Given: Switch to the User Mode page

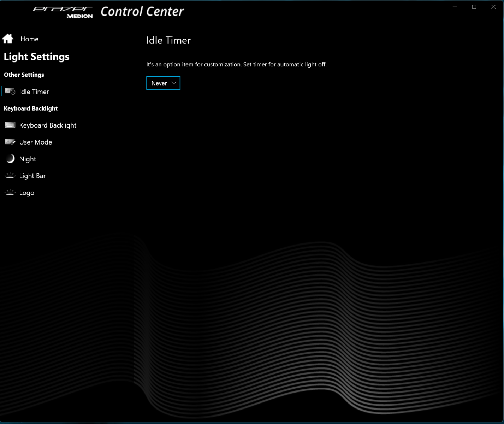Looking at the screenshot, I should [35, 142].
